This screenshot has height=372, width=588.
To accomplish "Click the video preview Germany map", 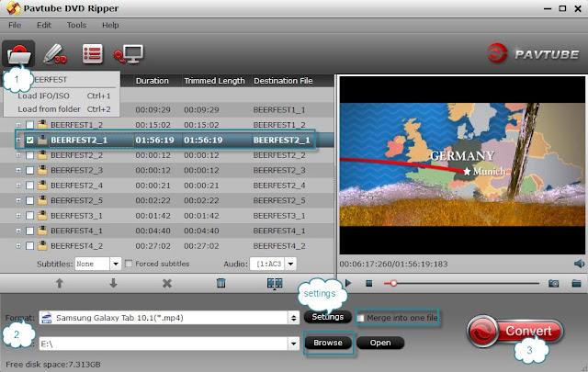I will click(462, 164).
